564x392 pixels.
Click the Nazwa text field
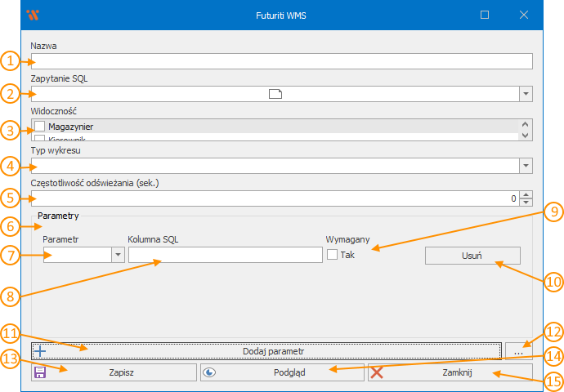click(x=281, y=61)
